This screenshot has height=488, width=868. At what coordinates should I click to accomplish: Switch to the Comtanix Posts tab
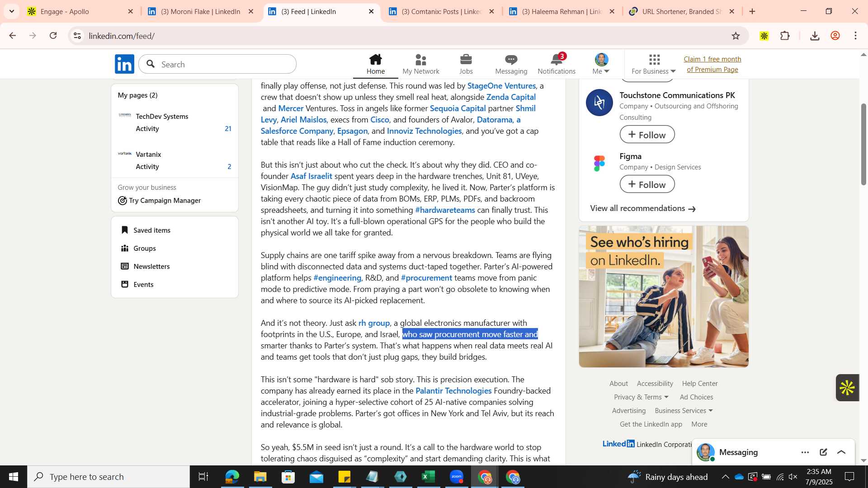[x=442, y=12]
